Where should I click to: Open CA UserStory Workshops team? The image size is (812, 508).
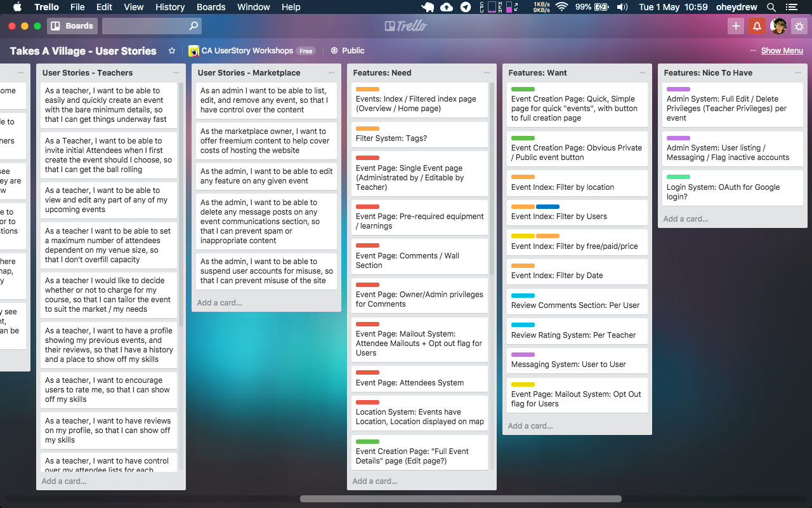[247, 51]
